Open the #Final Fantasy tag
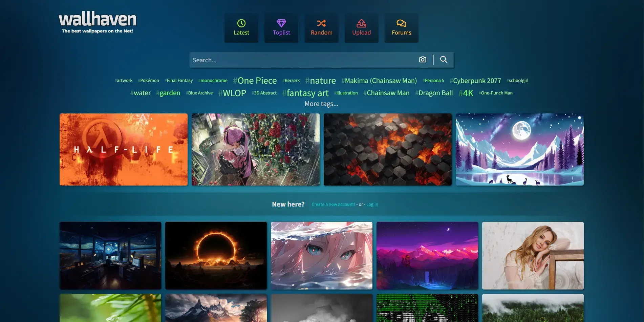The width and height of the screenshot is (644, 322). (179, 81)
